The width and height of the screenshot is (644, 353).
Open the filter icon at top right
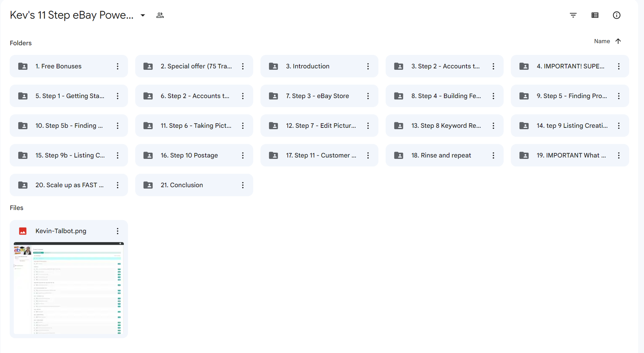point(573,15)
